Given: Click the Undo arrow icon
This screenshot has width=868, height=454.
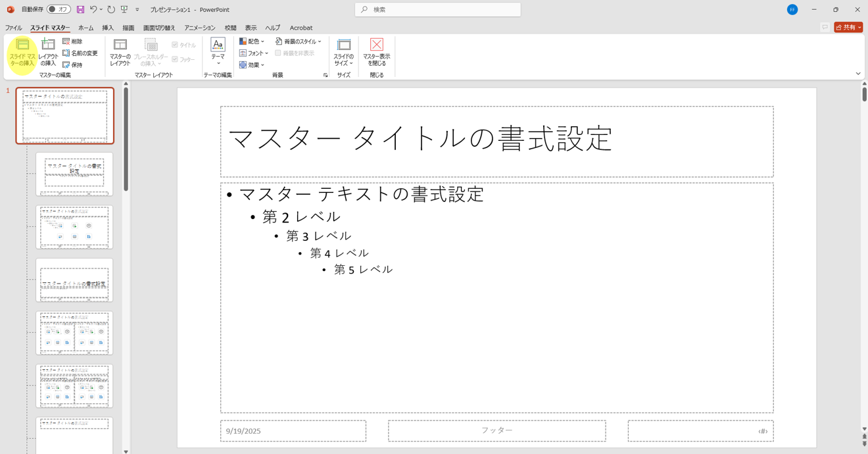Looking at the screenshot, I should point(93,10).
